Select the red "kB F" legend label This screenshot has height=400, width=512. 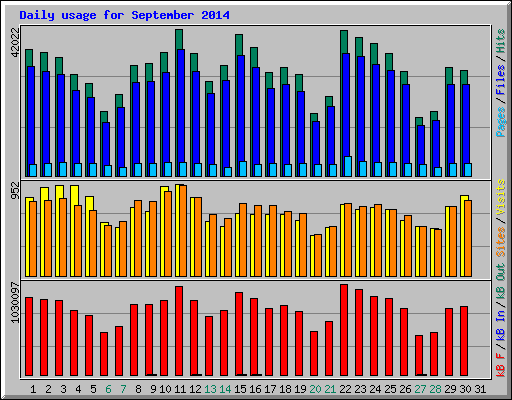click(501, 364)
